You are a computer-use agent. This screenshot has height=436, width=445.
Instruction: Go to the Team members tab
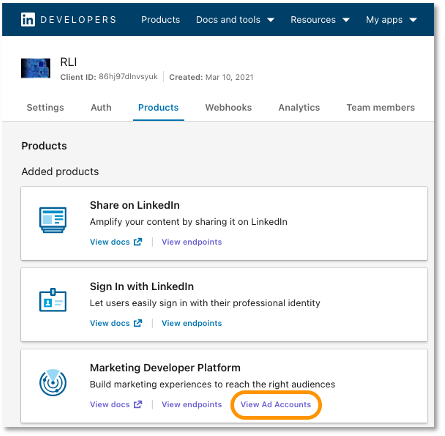381,108
